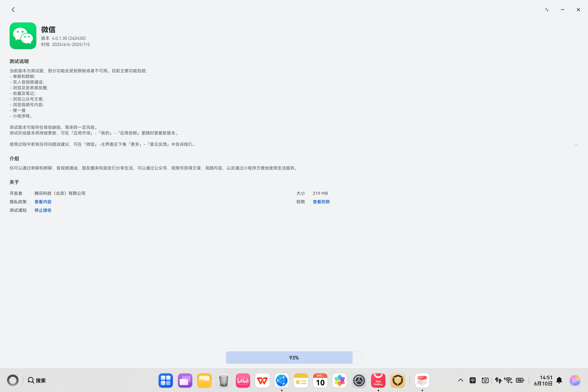This screenshot has height=392, width=588.
Task: Go back with the top-left arrow
Action: coord(13,9)
